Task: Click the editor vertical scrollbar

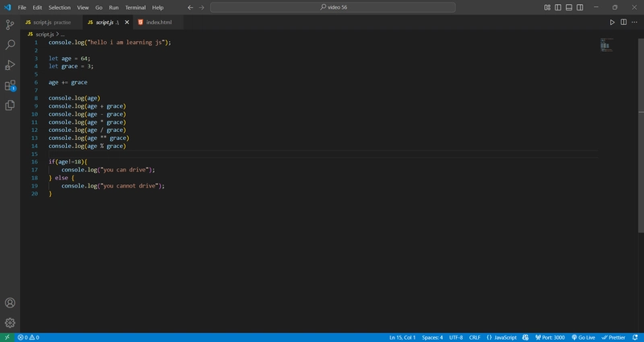Action: coord(641,135)
